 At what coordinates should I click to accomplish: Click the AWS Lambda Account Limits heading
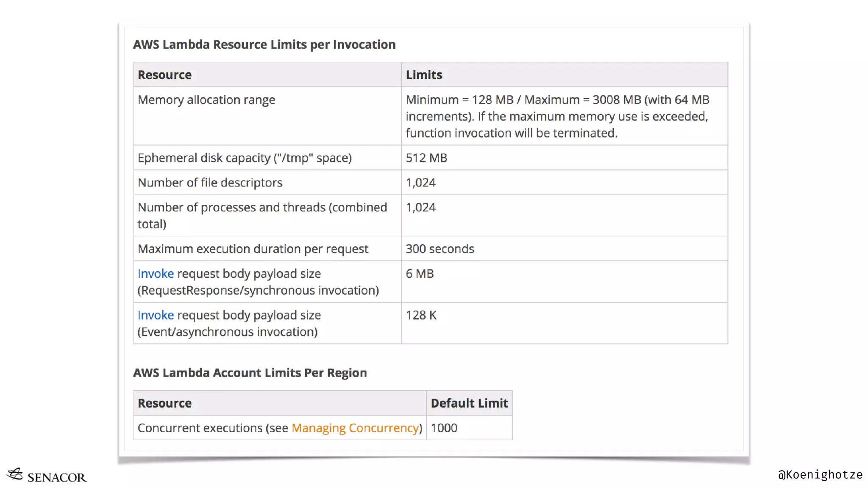tap(250, 373)
